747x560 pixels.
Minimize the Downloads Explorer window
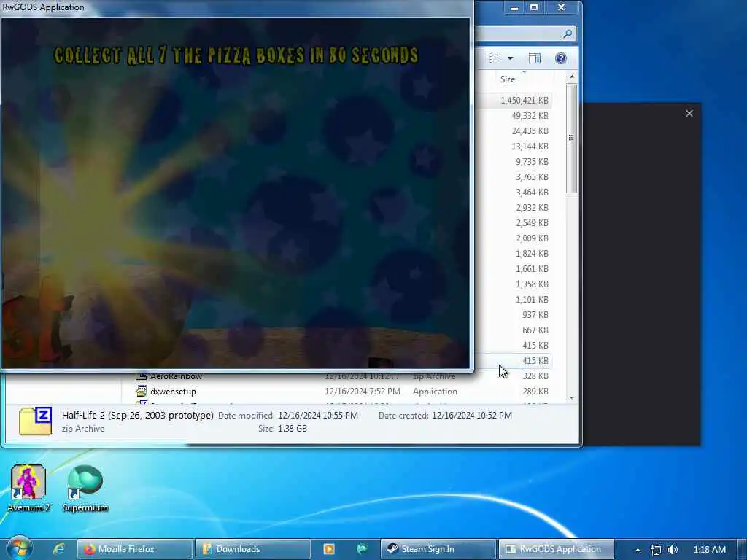click(x=514, y=7)
